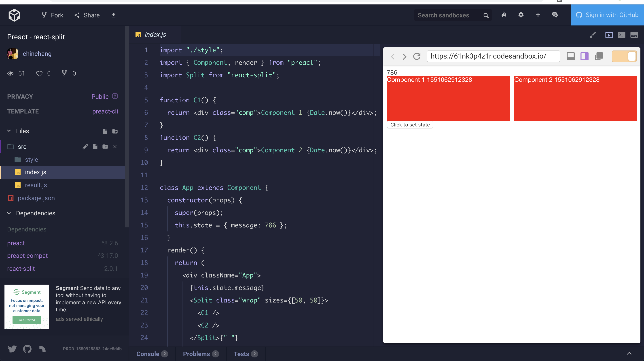This screenshot has height=361, width=644.
Task: Enable the vertical split preview layout
Action: [584, 56]
